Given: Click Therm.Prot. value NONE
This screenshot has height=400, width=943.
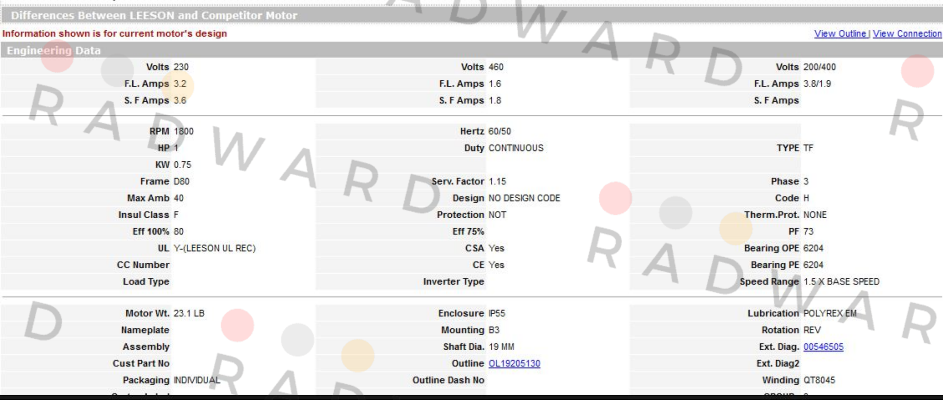Looking at the screenshot, I should click(x=815, y=215).
